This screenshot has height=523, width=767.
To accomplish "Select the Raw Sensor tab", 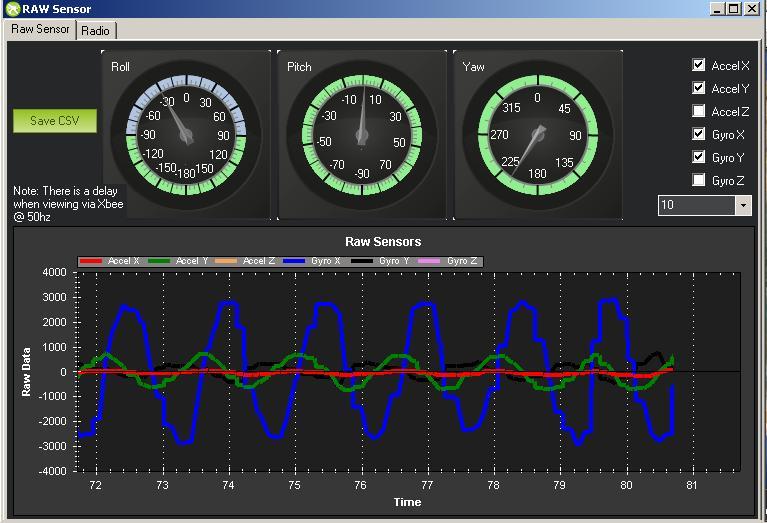I will (40, 30).
